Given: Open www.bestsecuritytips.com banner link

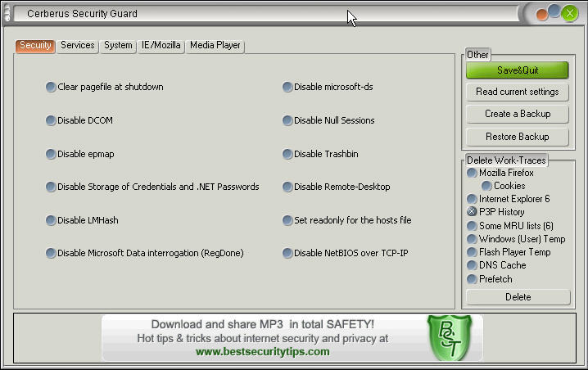Looking at the screenshot, I should coord(263,352).
